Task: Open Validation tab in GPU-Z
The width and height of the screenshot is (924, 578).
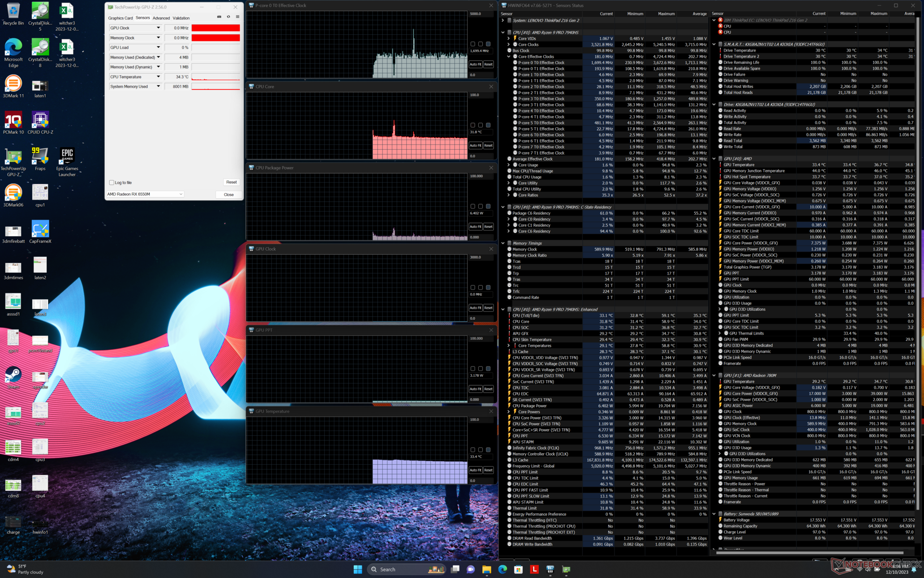Action: [181, 18]
